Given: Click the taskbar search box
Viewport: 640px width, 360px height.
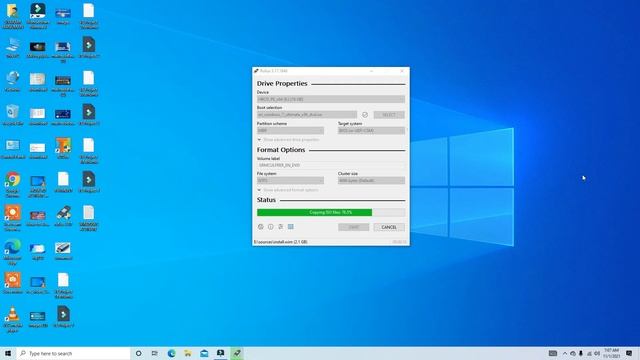Looking at the screenshot, I should [73, 353].
